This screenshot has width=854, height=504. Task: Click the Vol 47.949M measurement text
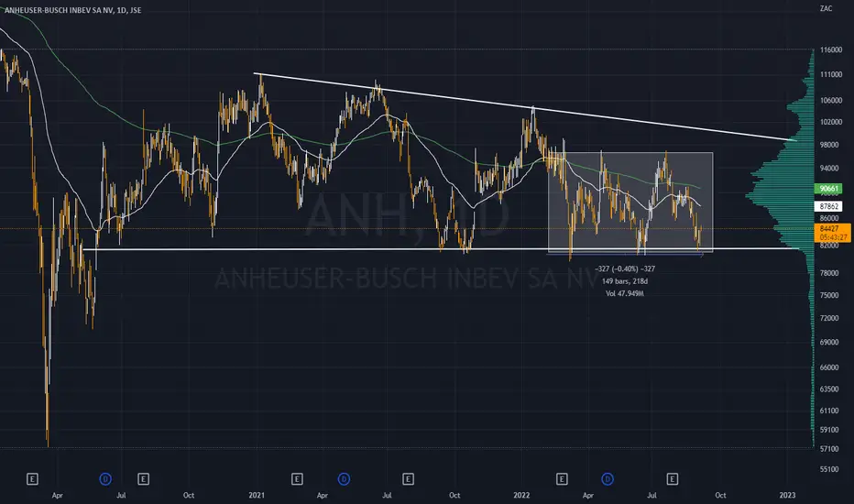[625, 293]
